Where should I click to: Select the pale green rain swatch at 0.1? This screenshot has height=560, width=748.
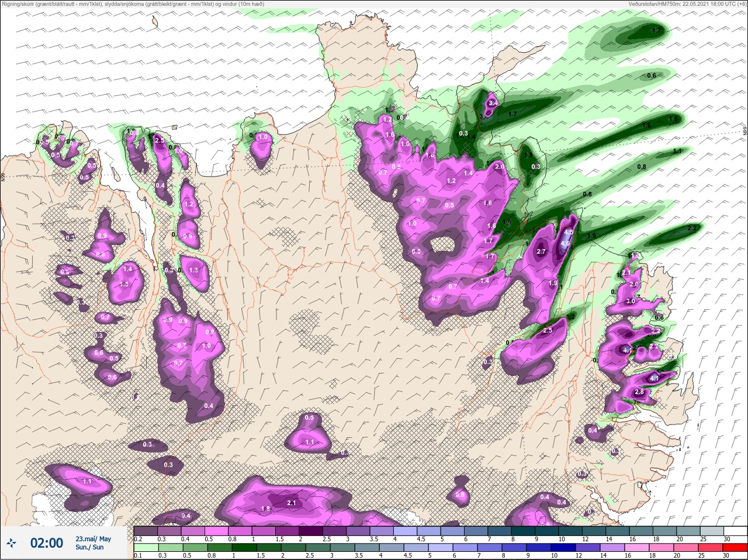click(x=146, y=547)
